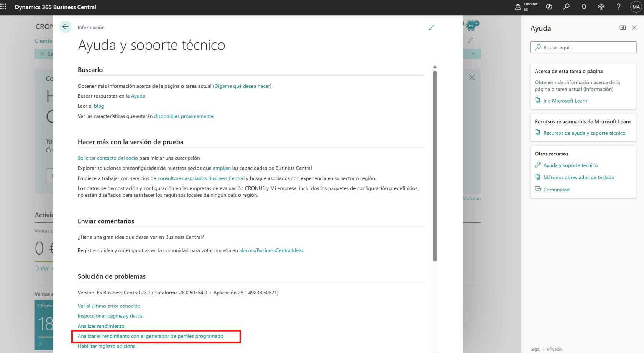
Task: Click the aka.ms/BusinessCentralIdeas link
Action: point(271,250)
